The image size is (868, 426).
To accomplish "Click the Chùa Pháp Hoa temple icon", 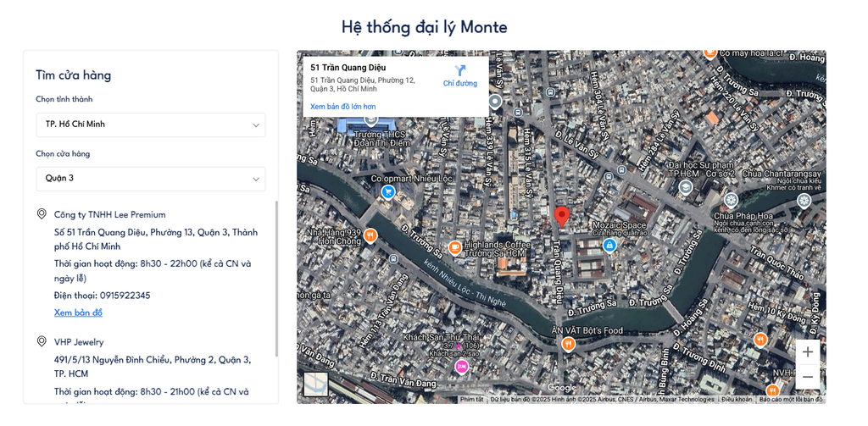I will pos(731,200).
